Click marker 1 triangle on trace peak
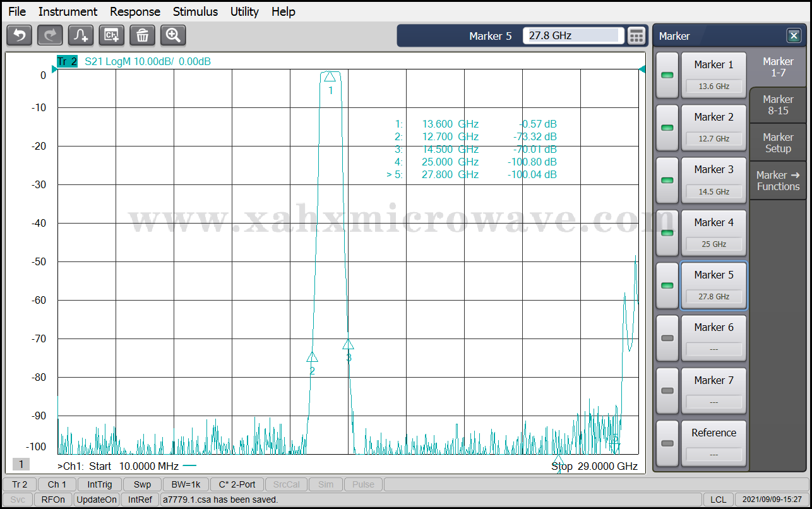Viewport: 812px width, 509px height. coord(330,76)
